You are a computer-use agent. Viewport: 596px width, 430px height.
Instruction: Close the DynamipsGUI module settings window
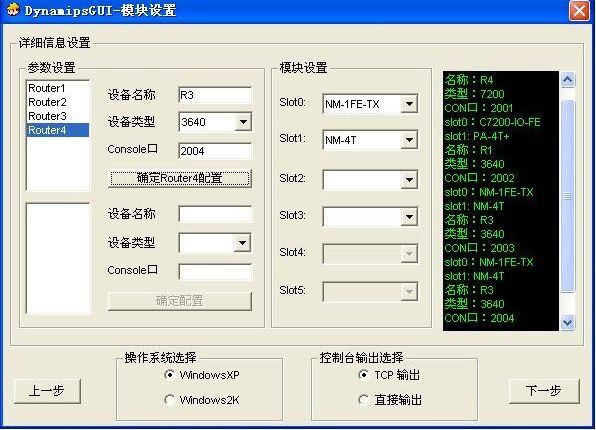(579, 10)
